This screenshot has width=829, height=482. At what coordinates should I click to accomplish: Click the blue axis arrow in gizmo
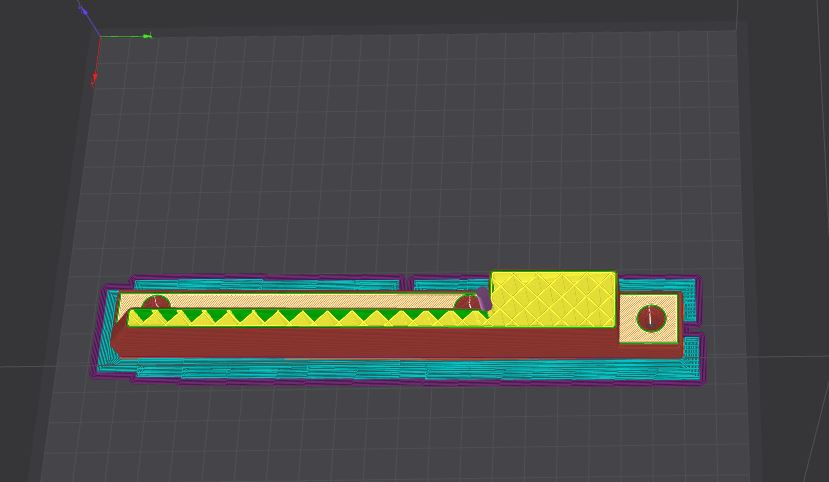[x=82, y=9]
